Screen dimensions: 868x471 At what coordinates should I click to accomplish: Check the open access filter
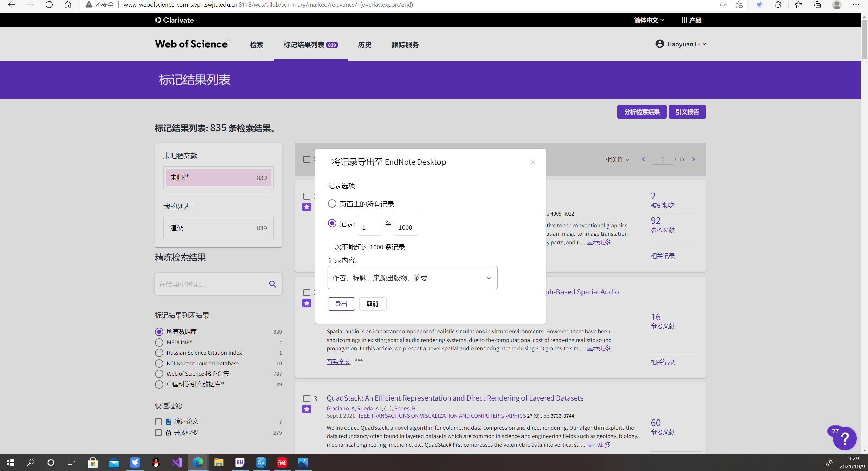tap(158, 433)
